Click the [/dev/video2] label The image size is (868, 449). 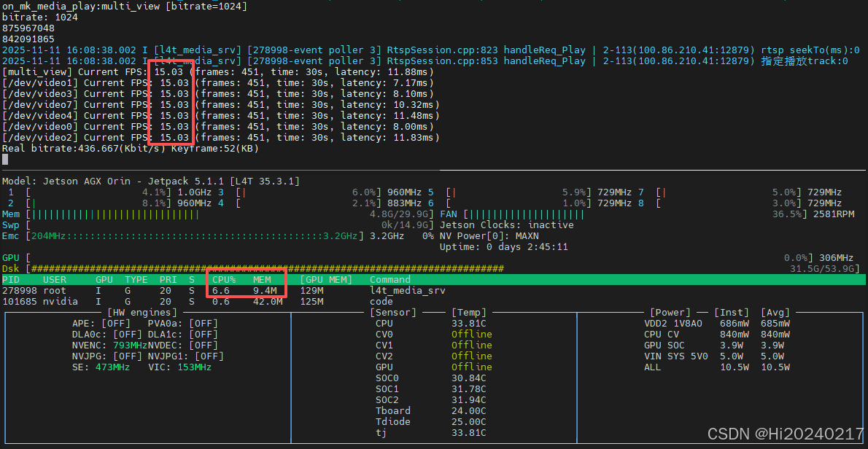40,138
